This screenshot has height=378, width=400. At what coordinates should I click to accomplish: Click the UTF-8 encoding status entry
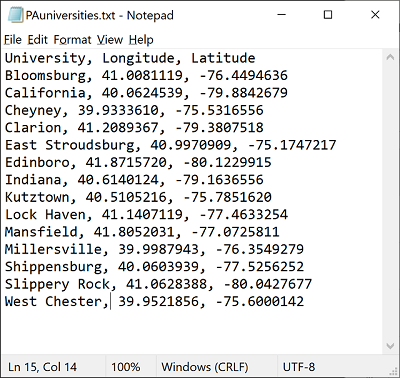pyautogui.click(x=299, y=367)
